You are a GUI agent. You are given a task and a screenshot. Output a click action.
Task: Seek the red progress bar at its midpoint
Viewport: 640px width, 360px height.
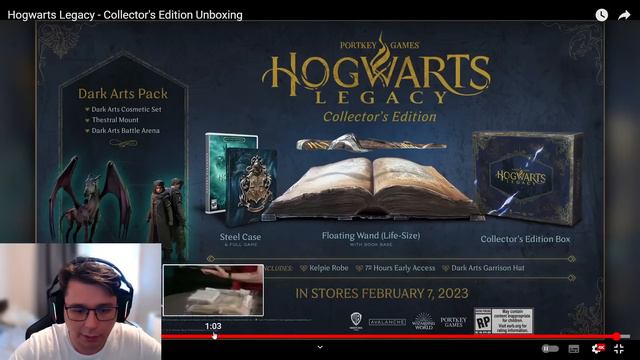(389, 337)
